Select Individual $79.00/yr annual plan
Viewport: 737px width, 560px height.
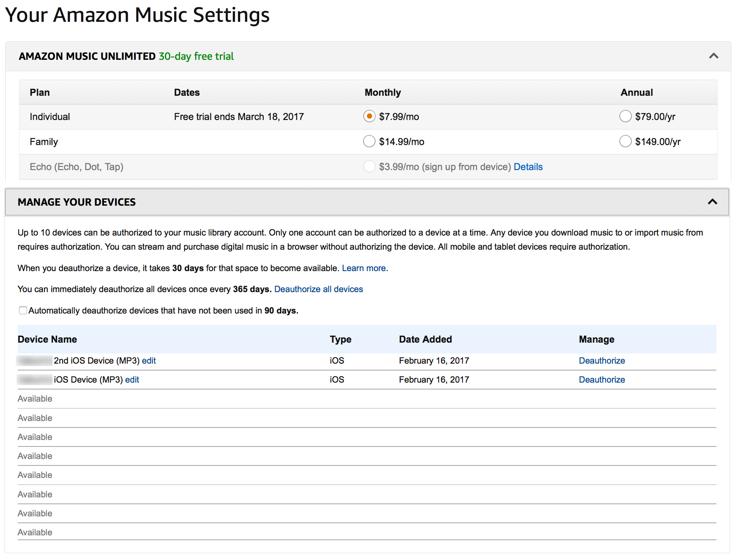625,116
